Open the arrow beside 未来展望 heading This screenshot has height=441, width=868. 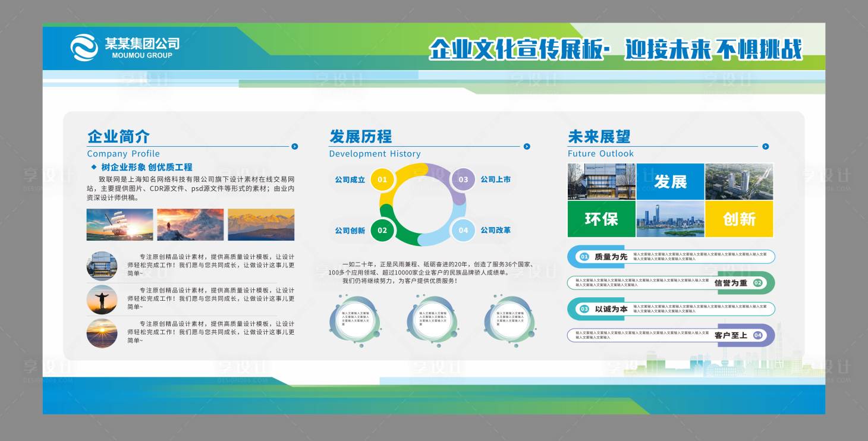[x=767, y=145]
